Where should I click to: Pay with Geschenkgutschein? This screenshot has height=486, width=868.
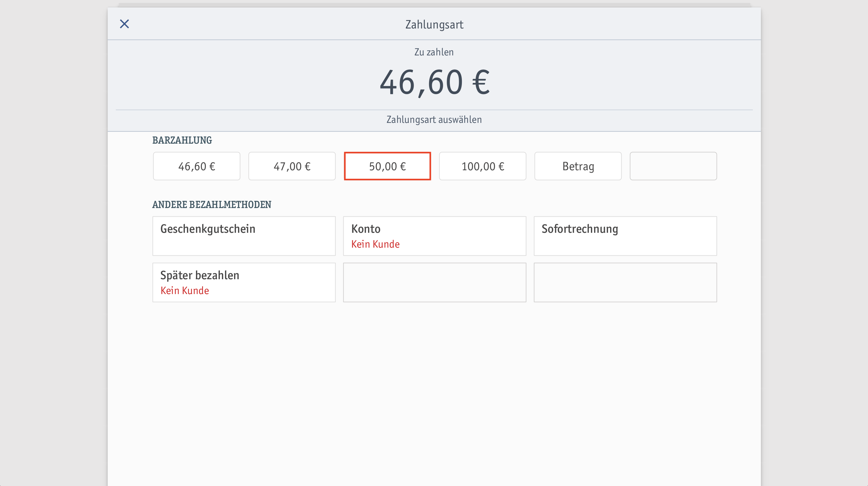click(x=244, y=236)
